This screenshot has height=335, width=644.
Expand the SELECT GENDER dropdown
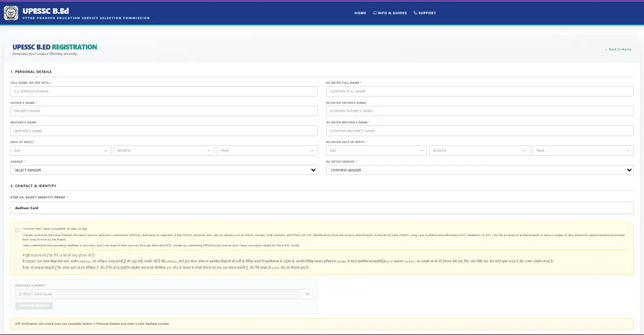click(x=164, y=170)
